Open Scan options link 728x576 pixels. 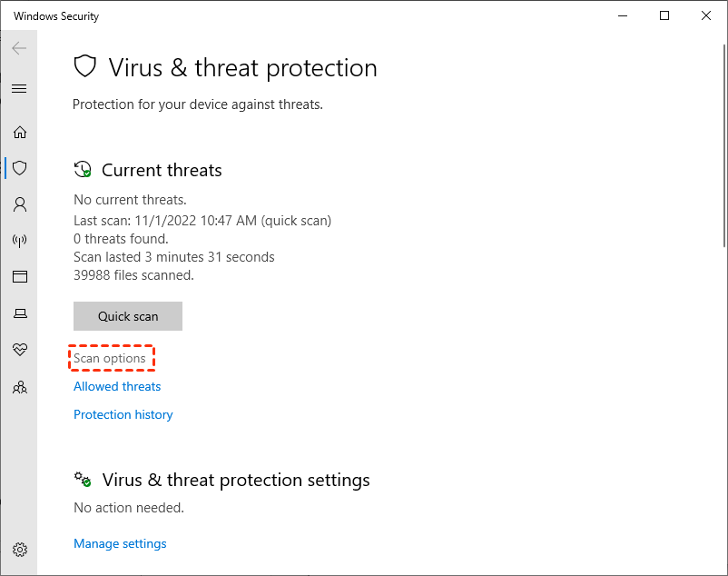pyautogui.click(x=110, y=359)
